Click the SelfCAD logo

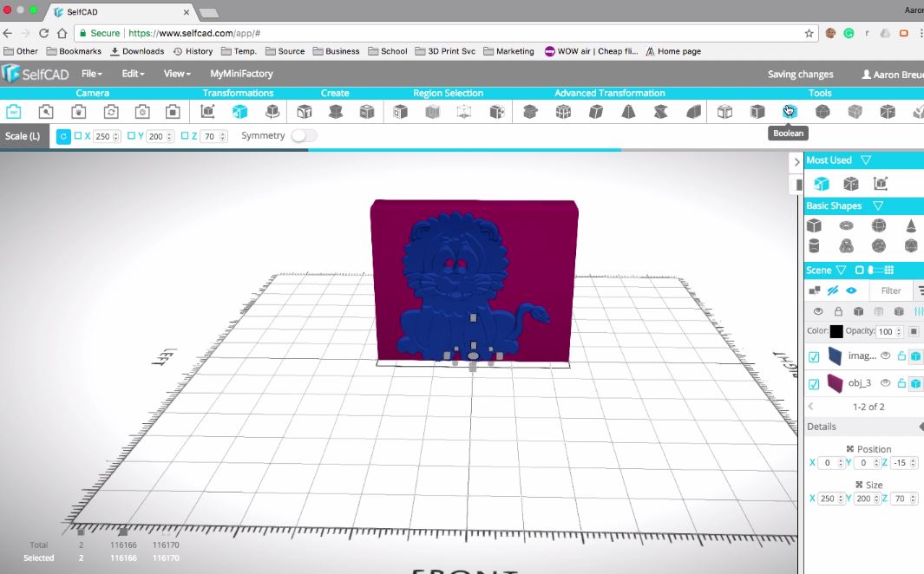point(36,74)
